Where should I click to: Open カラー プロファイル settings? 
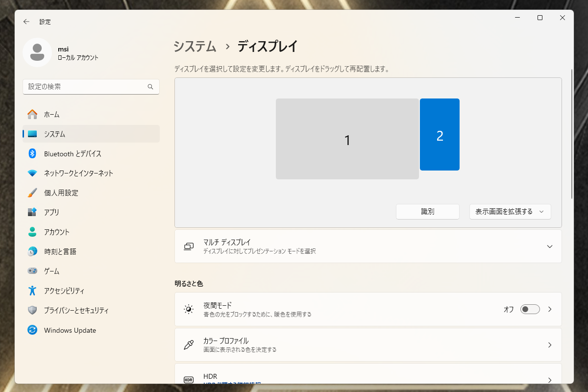tap(367, 344)
